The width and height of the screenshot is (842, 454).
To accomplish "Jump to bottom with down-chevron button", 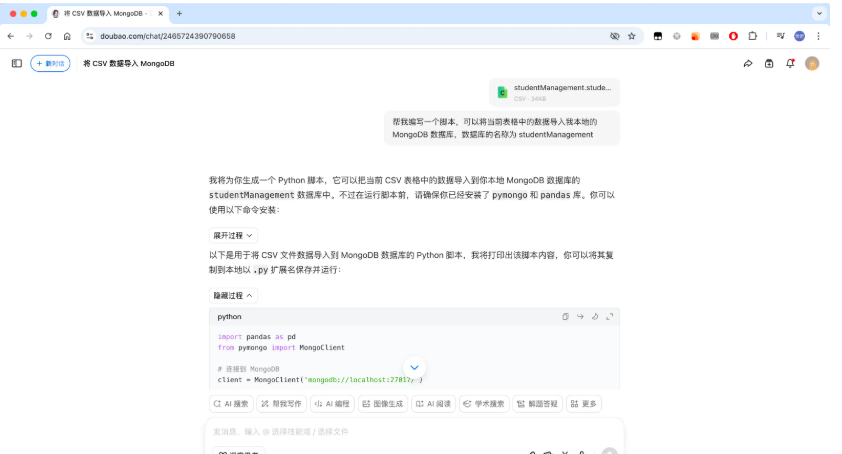I will pos(414,367).
